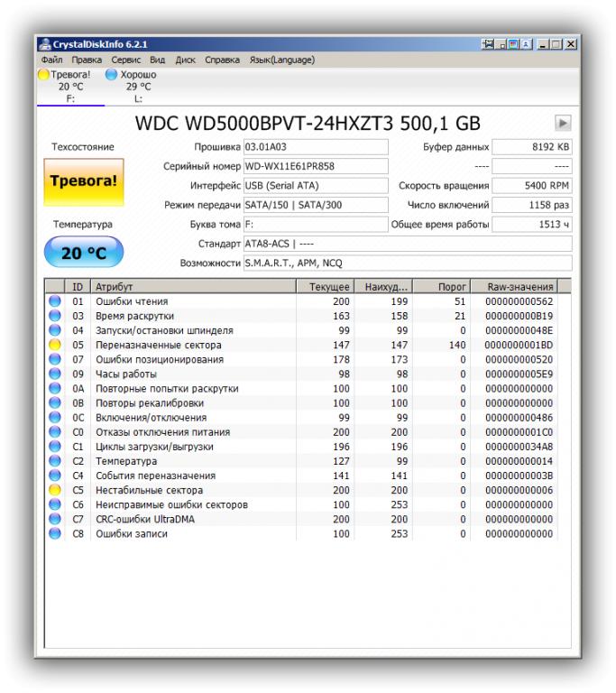Click blue dot for Ошибки позиционирования
The image size is (616, 693).
point(55,359)
